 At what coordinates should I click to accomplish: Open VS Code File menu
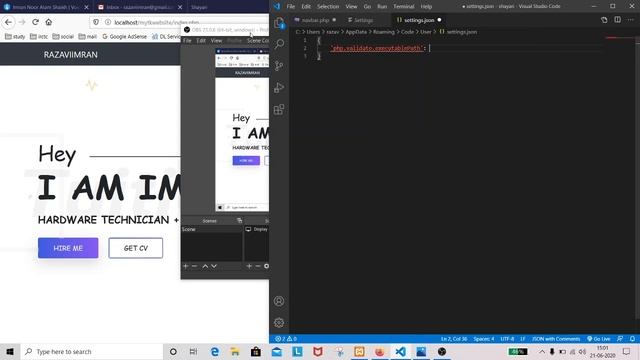pos(291,7)
